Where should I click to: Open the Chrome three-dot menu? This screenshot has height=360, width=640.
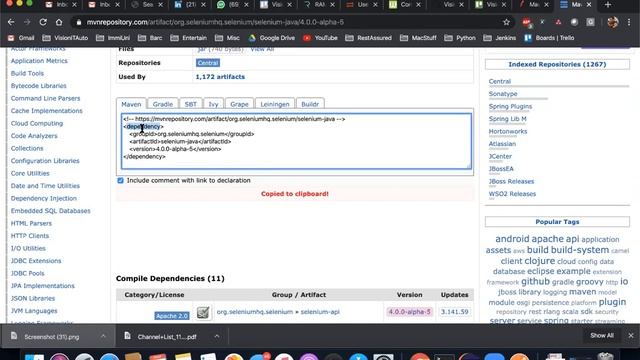tap(629, 22)
